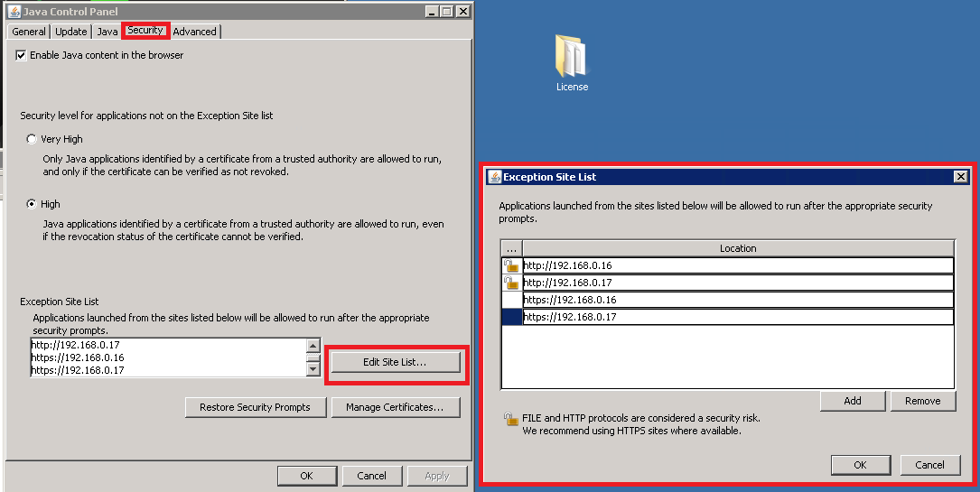Remove the selected site entry
Viewport: 980px width, 492px height.
tap(922, 401)
